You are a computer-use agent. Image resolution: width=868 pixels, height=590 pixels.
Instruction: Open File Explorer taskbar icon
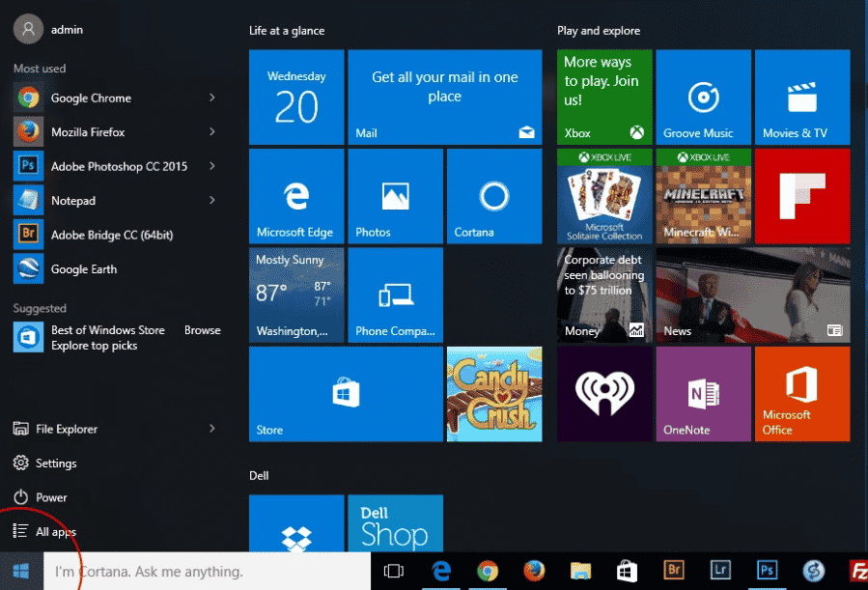(580, 572)
